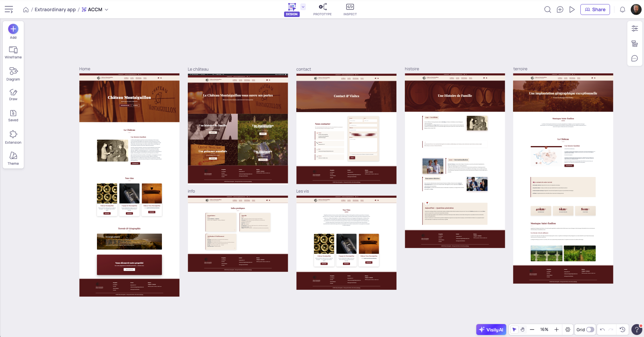Open the hamburger main menu
644x337 pixels.
[x=9, y=10]
